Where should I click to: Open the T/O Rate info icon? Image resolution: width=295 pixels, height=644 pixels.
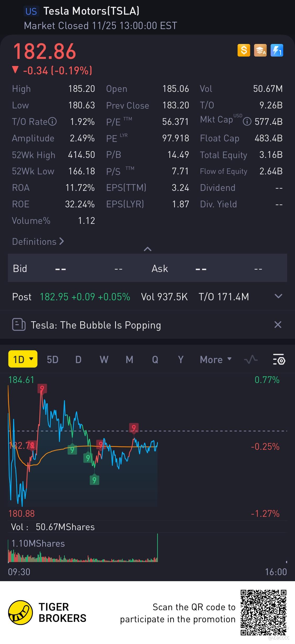pos(52,121)
